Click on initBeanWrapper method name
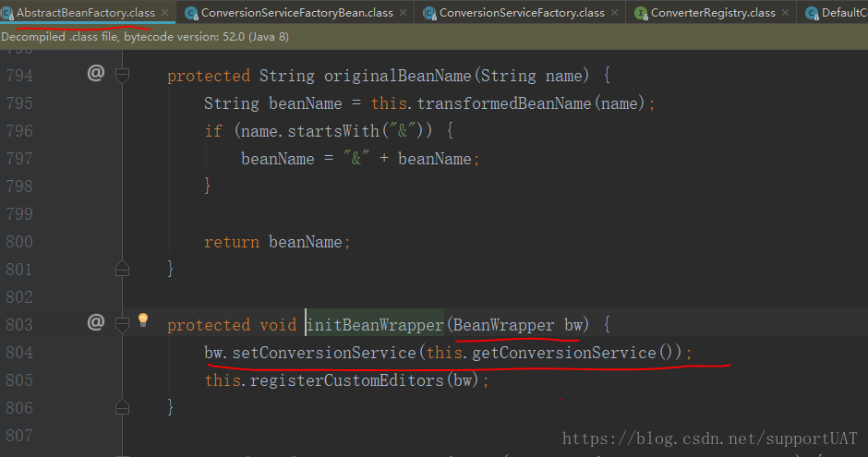868x457 pixels. [375, 324]
